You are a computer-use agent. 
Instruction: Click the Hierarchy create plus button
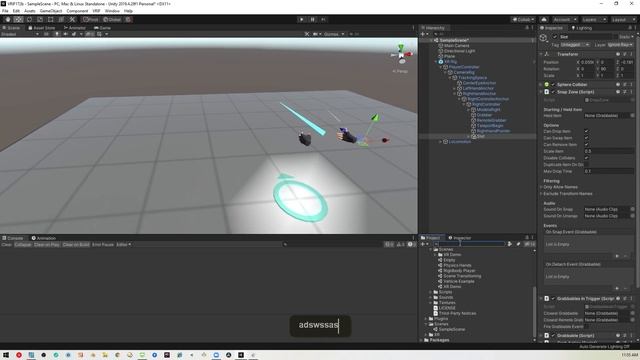423,34
